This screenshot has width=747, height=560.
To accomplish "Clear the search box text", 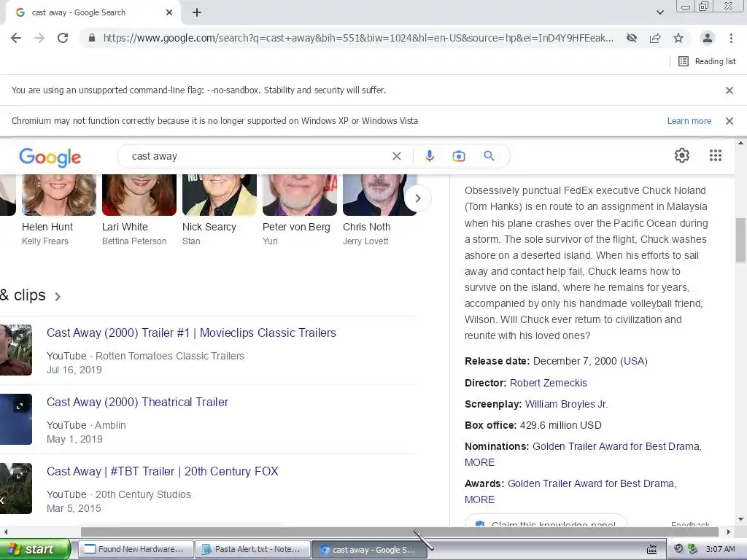I will click(396, 156).
